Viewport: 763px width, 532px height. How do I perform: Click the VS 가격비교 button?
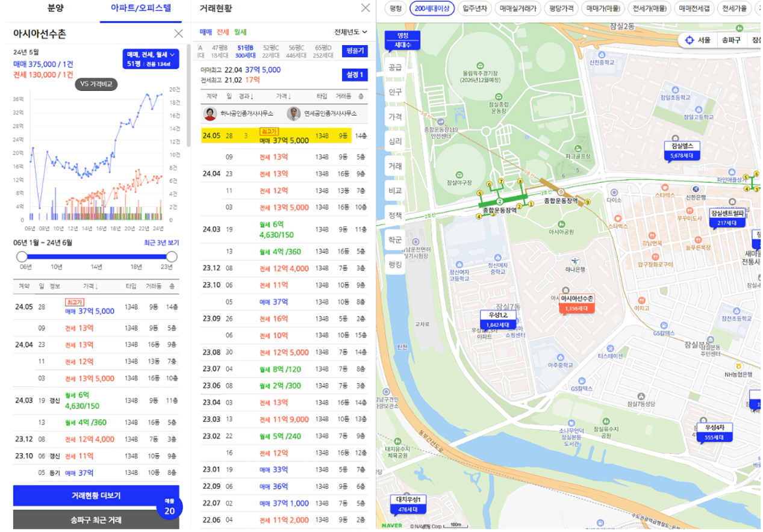pos(96,84)
